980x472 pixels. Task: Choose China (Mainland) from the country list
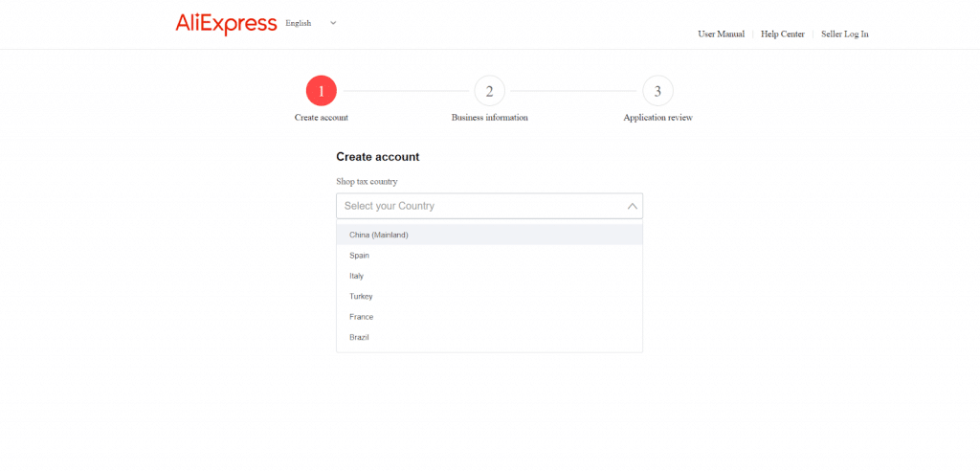pyautogui.click(x=379, y=235)
